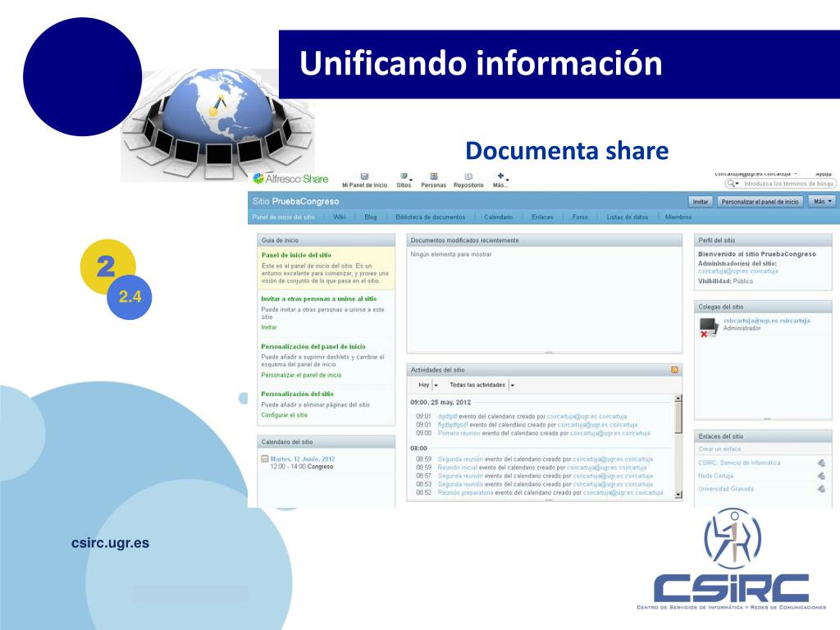Open Primera reunión activity link
The height and width of the screenshot is (630, 840).
coord(459,433)
